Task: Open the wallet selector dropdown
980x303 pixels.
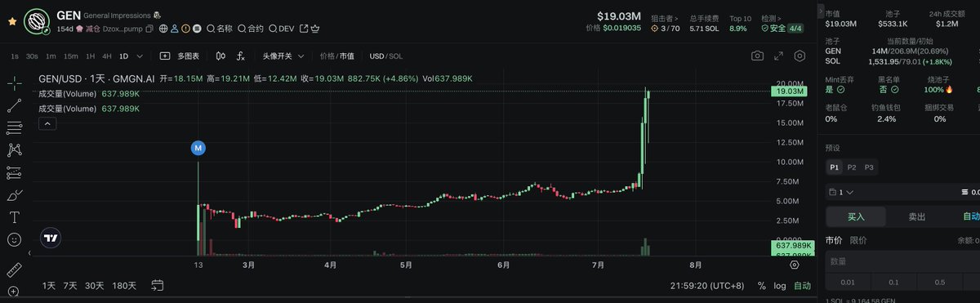Action: [x=840, y=192]
